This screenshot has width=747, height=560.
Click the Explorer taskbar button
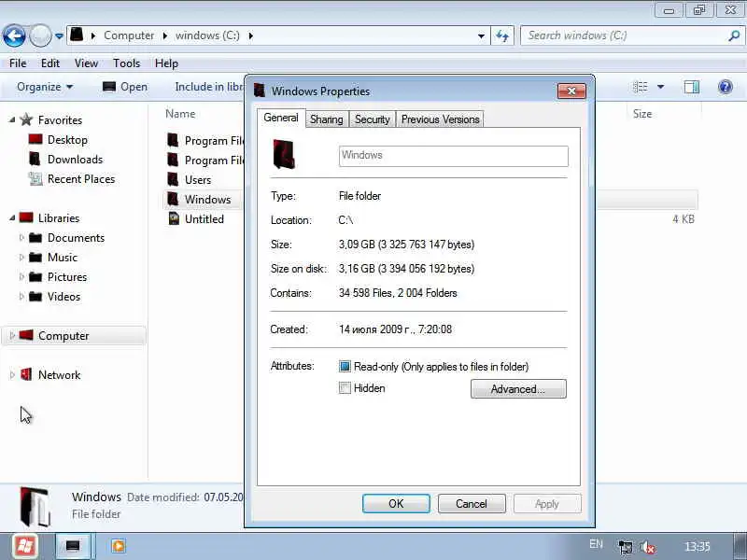[x=73, y=546]
